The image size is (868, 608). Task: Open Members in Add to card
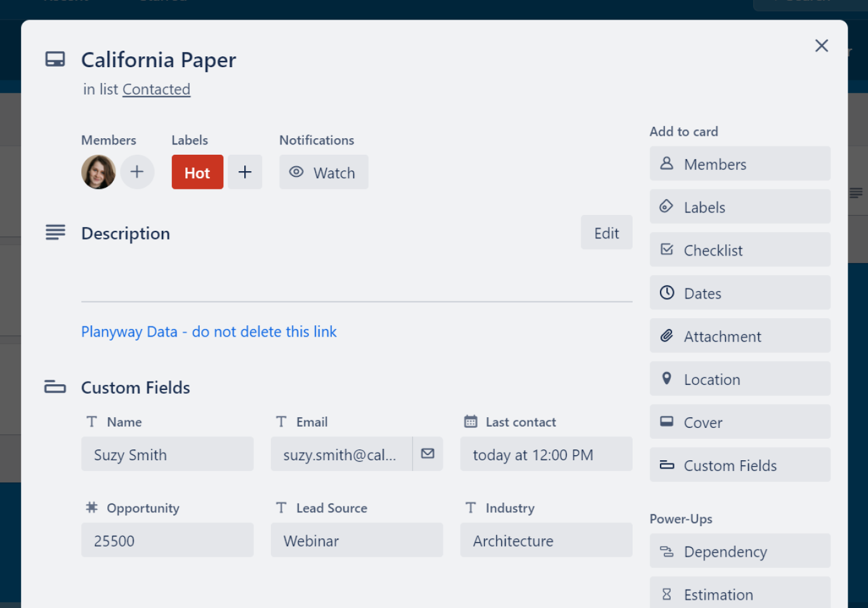(739, 164)
